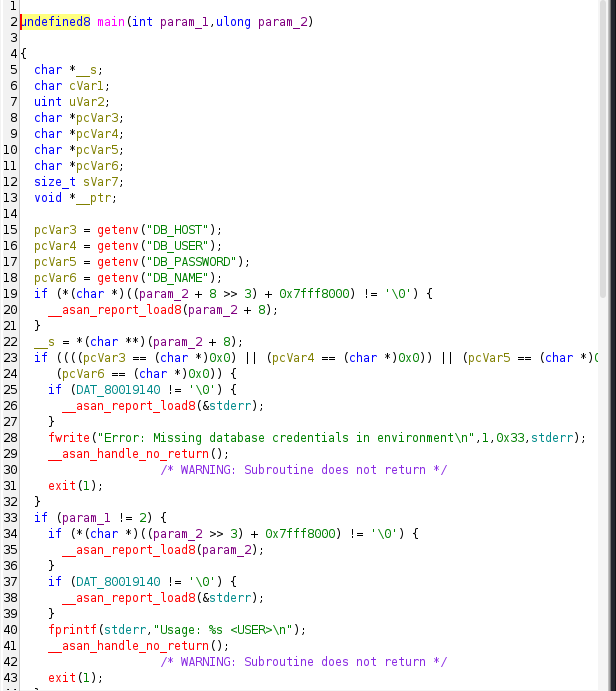Screen dimensions: 616x691
Task: Click the exit call on line 31
Action: pyautogui.click(x=61, y=485)
